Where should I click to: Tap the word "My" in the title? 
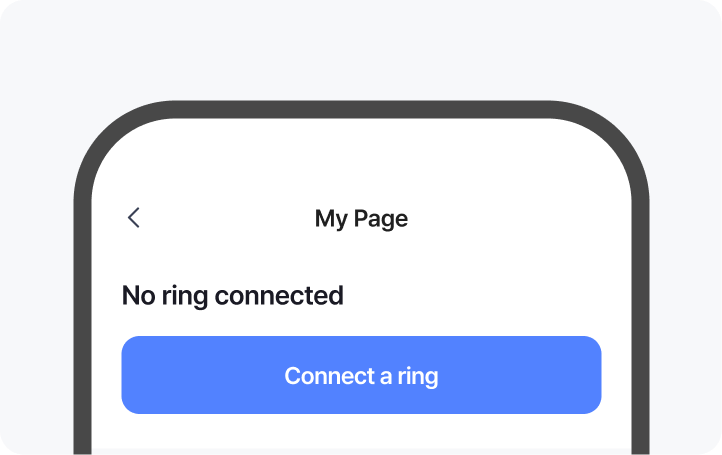(x=330, y=218)
